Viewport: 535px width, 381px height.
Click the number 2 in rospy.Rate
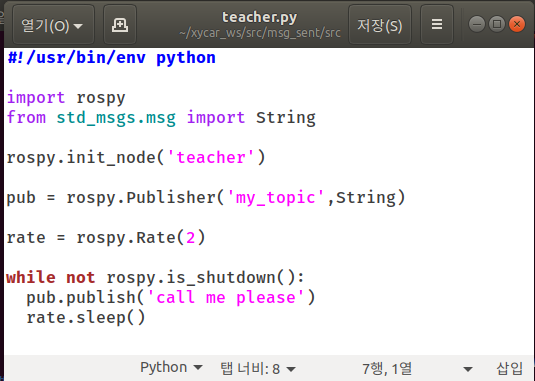click(191, 238)
